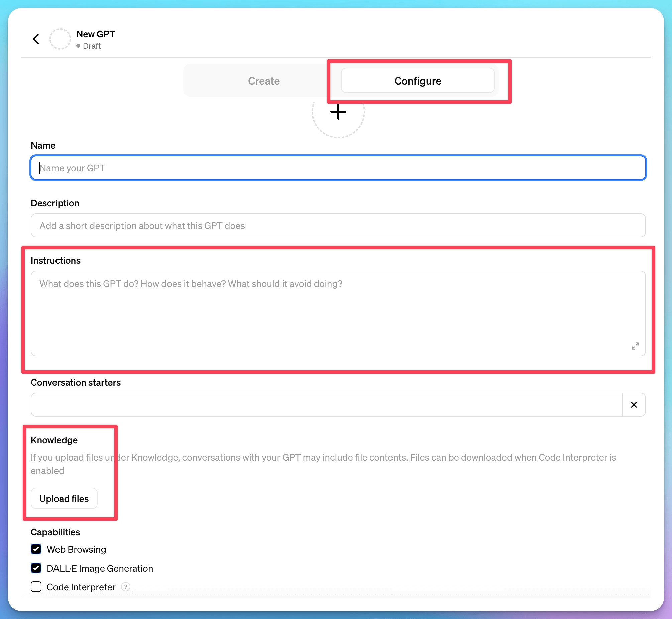Click inside the Instructions text area
This screenshot has height=619, width=672.
pos(338,313)
